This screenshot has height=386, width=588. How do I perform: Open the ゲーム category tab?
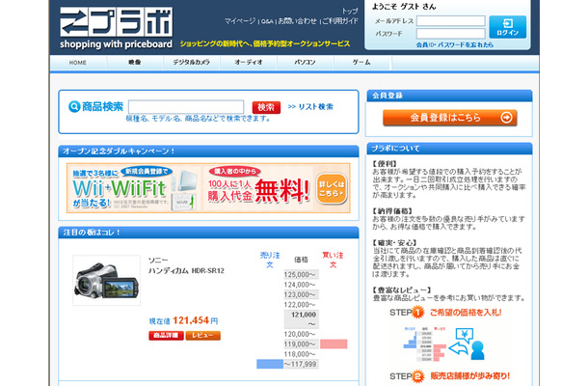click(x=361, y=63)
